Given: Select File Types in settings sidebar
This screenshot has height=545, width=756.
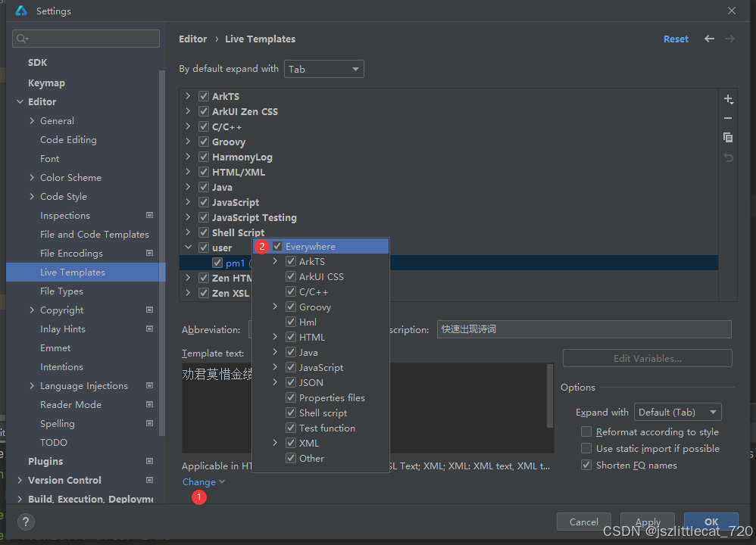Looking at the screenshot, I should [x=61, y=291].
